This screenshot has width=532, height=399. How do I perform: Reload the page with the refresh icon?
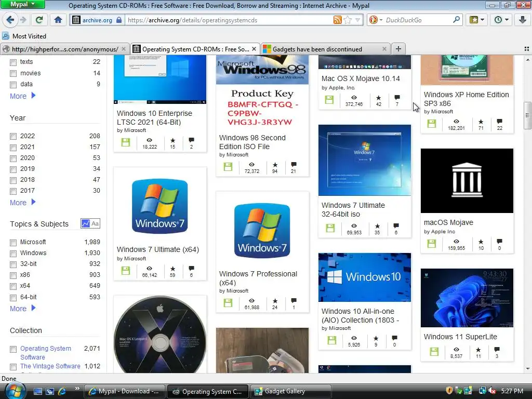tap(39, 20)
